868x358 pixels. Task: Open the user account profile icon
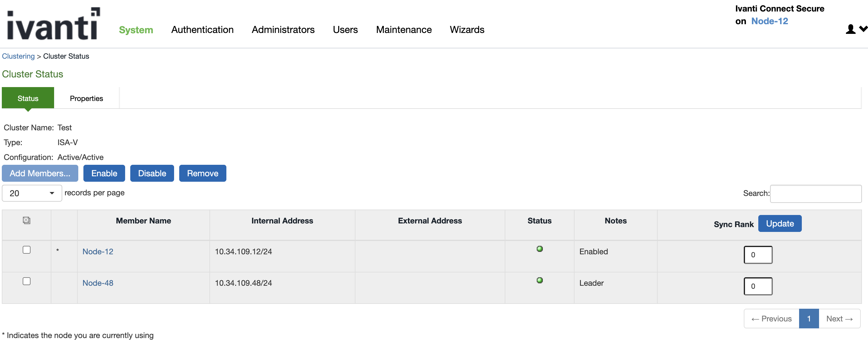[x=850, y=29]
